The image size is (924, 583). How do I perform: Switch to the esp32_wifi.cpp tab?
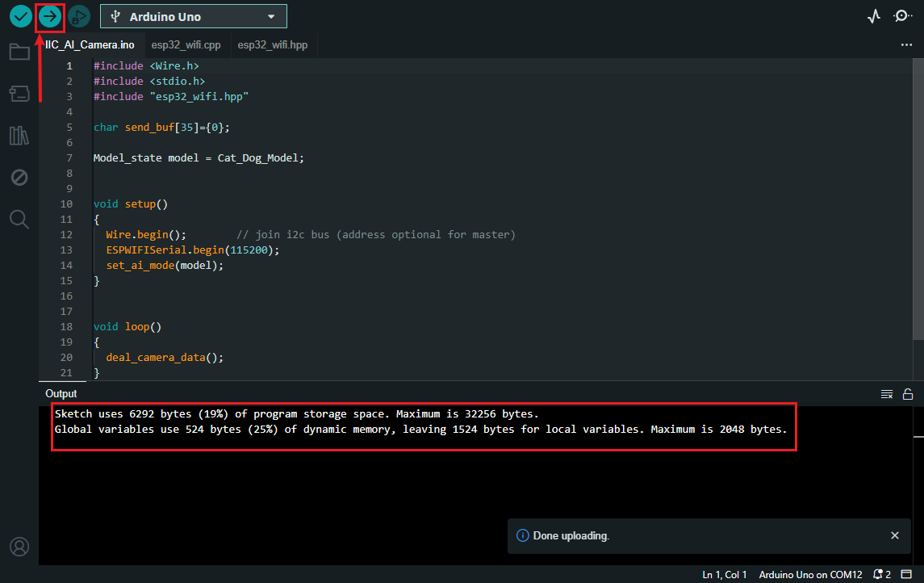186,44
